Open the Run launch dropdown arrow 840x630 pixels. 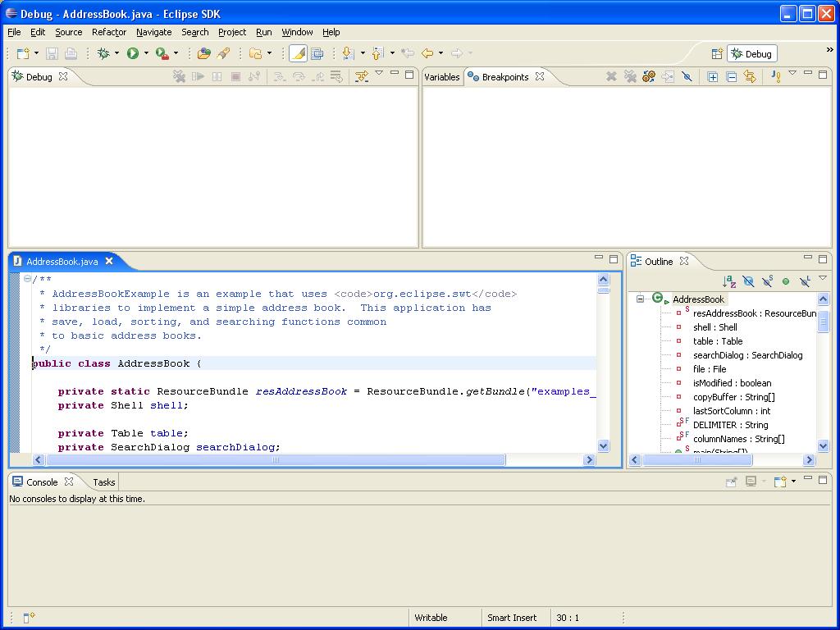point(146,53)
